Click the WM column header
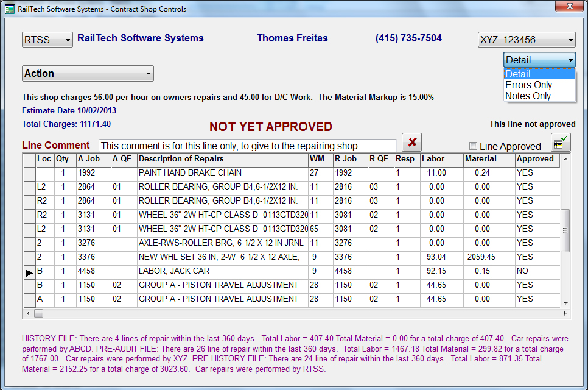Screen dimensions: 588x390 pyautogui.click(x=321, y=159)
